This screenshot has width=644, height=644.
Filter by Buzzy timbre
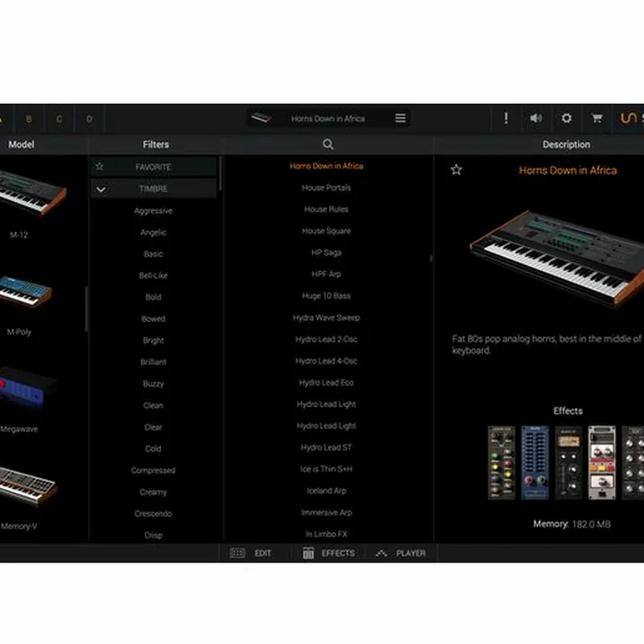coord(153,384)
